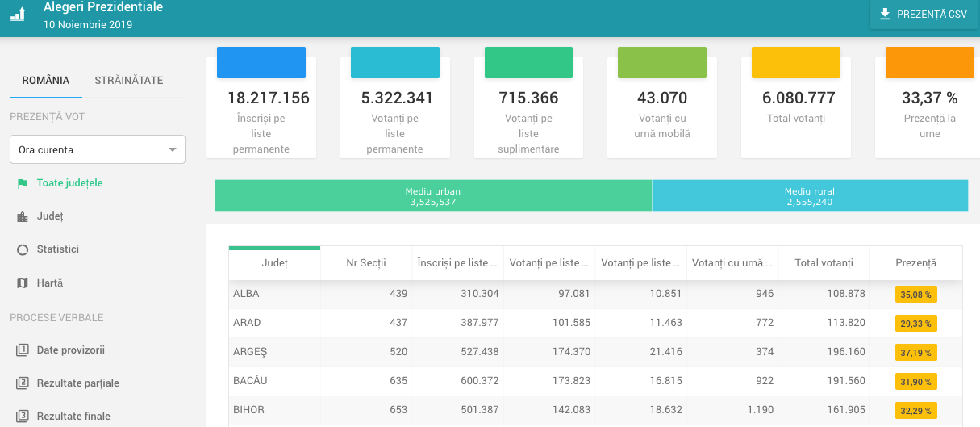Screen dimensions: 980x427
Task: Open the Toate județele link
Action: pos(69,183)
